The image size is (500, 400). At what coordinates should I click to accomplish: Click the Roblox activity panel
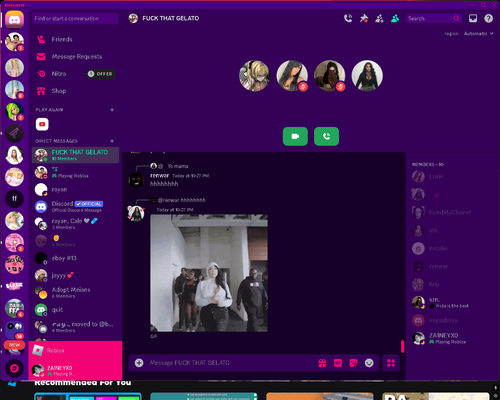coord(75,350)
